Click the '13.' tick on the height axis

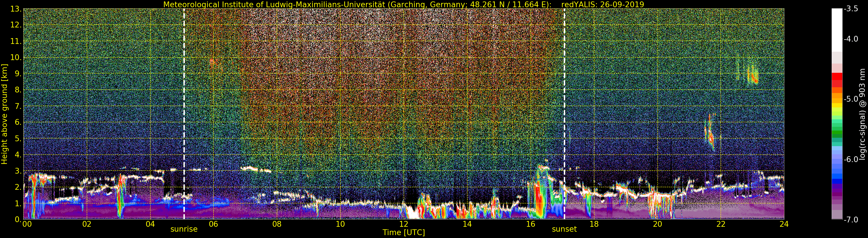click(16, 9)
